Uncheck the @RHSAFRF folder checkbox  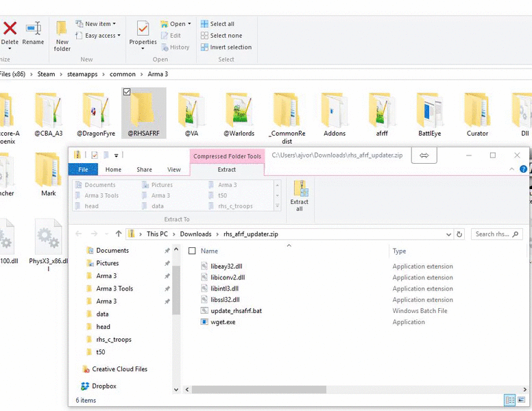(127, 92)
